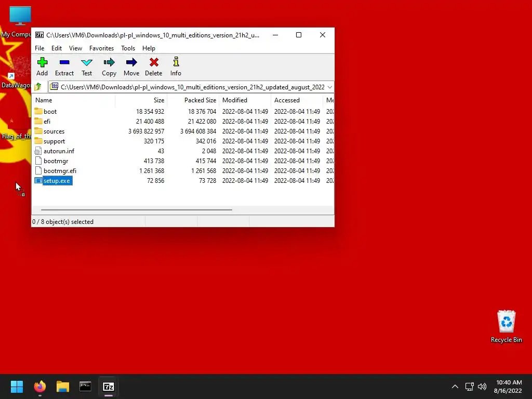Click the Copy toolbar icon

[109, 62]
